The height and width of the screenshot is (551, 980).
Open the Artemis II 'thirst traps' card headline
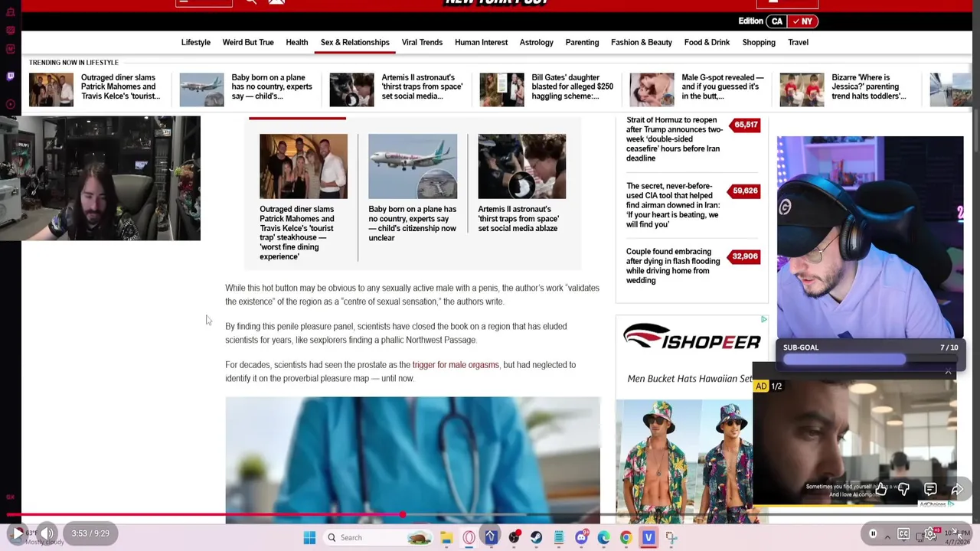518,218
